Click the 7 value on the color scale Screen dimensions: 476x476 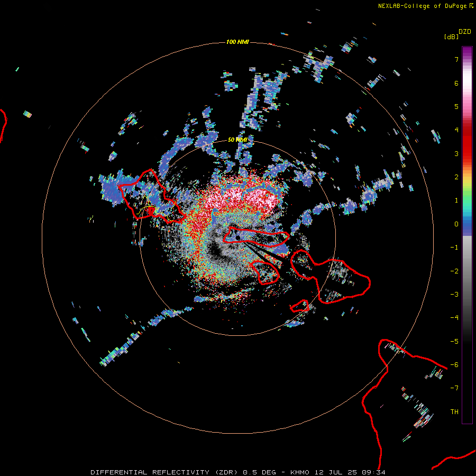click(456, 59)
